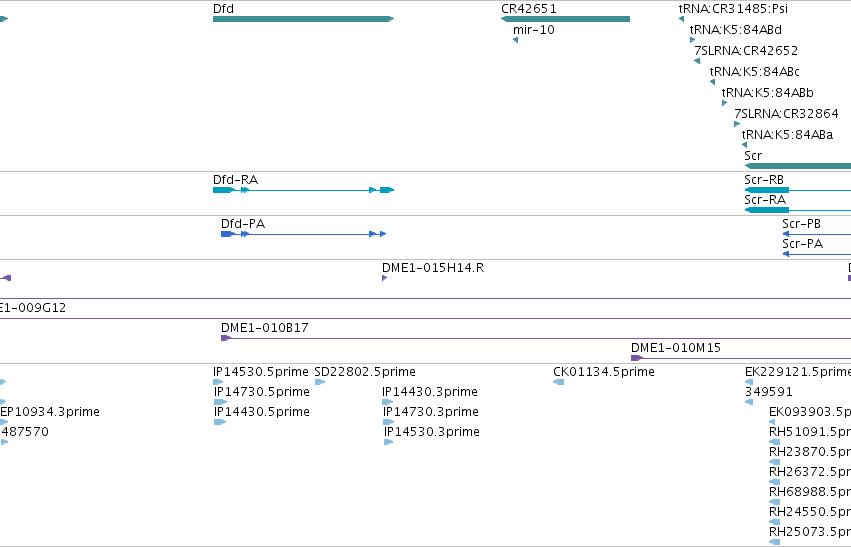Select the CK01134.5prime EST glyph
The image size is (851, 547).
[558, 382]
